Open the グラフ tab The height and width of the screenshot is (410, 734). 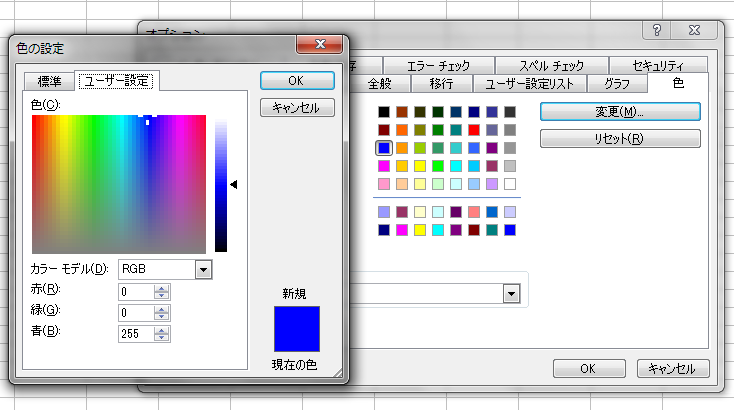tap(617, 84)
